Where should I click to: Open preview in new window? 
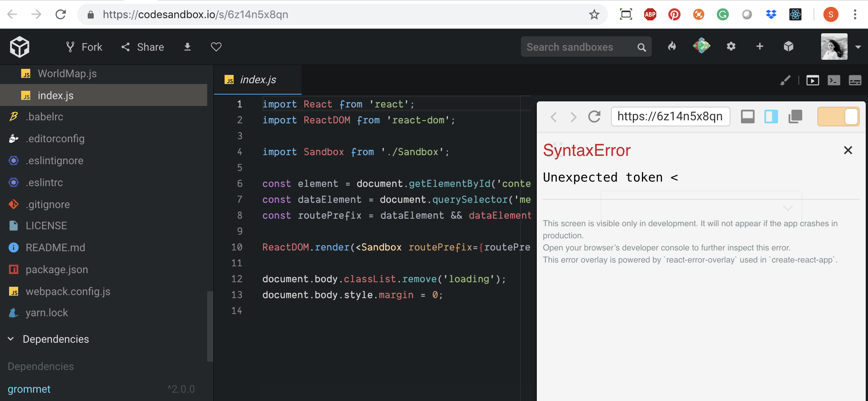pos(795,117)
